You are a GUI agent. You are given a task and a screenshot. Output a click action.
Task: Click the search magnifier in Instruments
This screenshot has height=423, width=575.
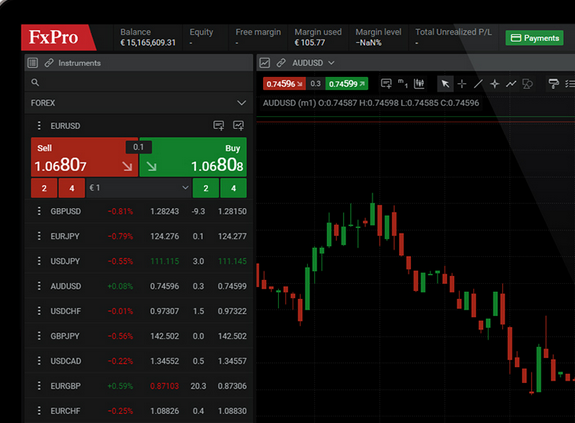tap(35, 82)
